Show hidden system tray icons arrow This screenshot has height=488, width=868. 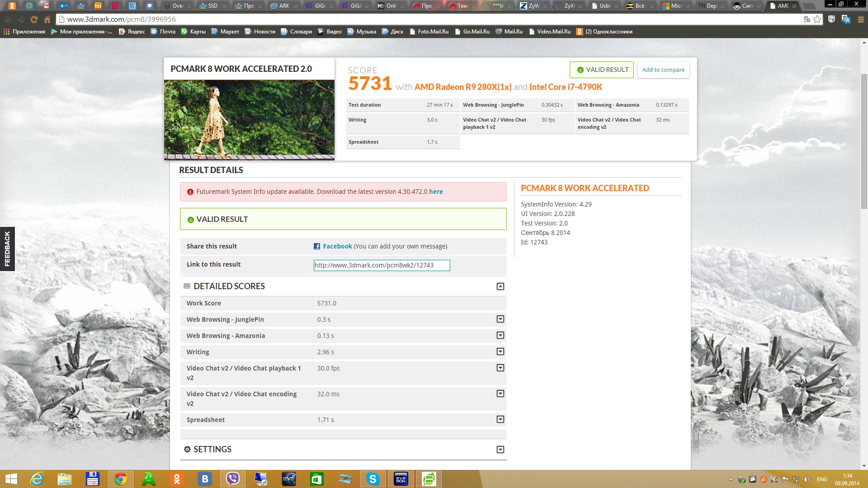tap(731, 479)
